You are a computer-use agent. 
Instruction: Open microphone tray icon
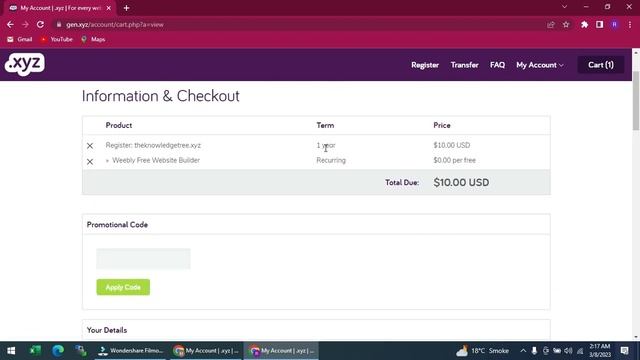(x=534, y=351)
